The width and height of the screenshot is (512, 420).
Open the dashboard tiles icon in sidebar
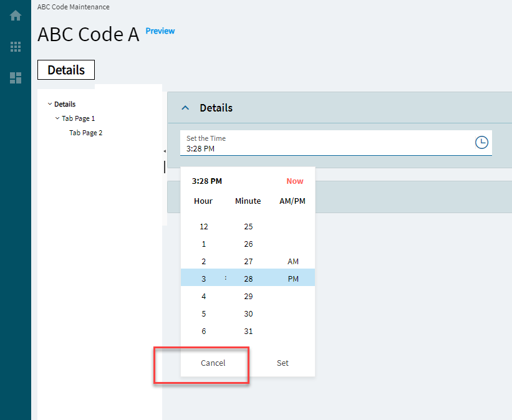[x=16, y=78]
